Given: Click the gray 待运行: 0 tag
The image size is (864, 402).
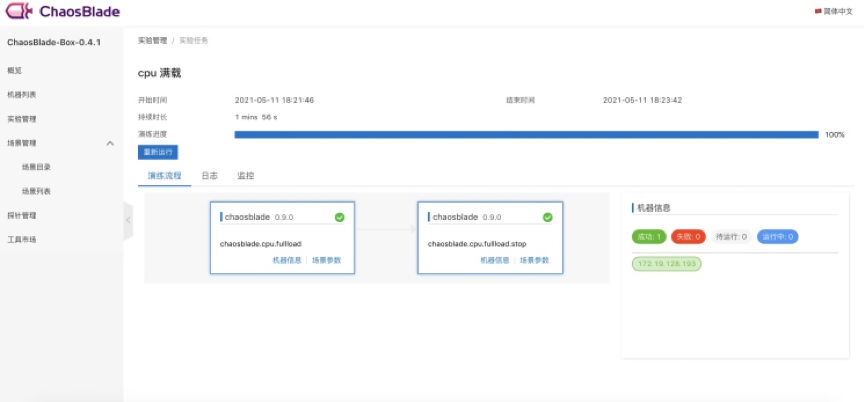Looking at the screenshot, I should click(x=731, y=237).
